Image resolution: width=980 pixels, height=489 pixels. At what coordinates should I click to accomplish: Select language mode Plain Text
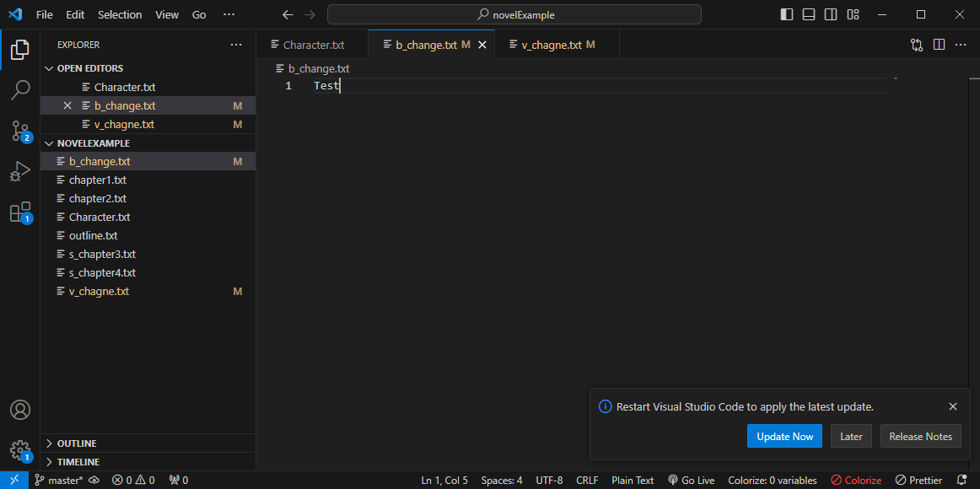pos(633,481)
